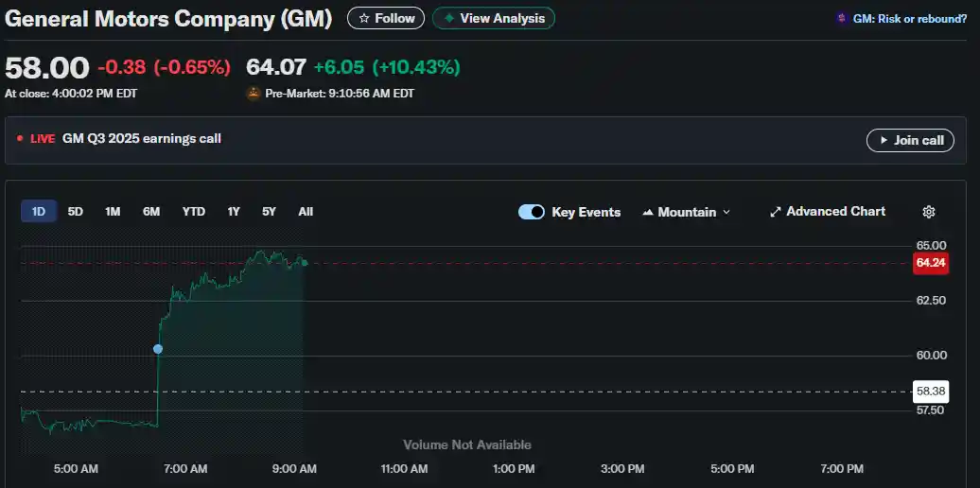Open the GM Q3 2025 earnings call link
The width and height of the screenshot is (980, 488).
(x=142, y=139)
